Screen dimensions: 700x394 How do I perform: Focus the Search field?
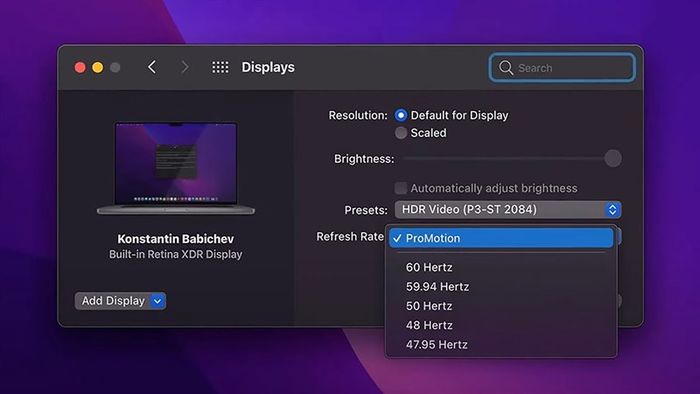(562, 68)
